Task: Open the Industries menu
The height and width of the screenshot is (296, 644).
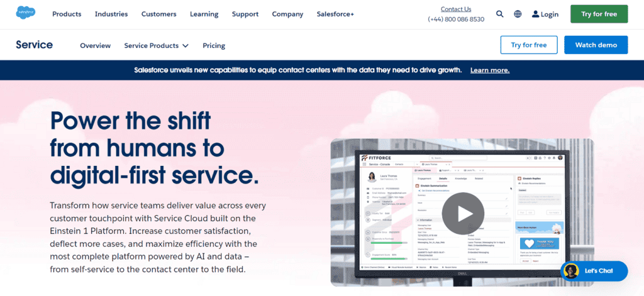Action: point(111,14)
